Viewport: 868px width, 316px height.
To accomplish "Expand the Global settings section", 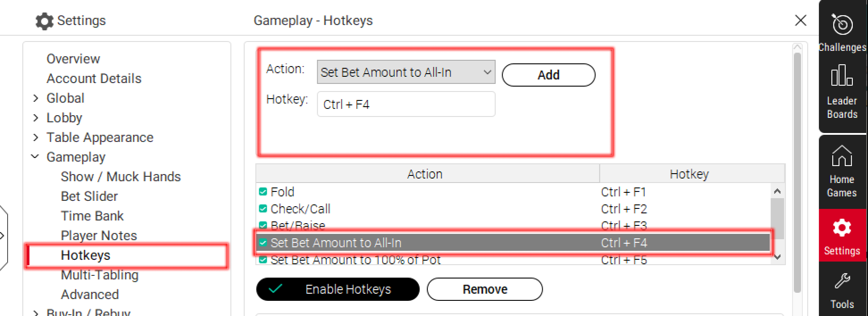I will click(x=36, y=98).
